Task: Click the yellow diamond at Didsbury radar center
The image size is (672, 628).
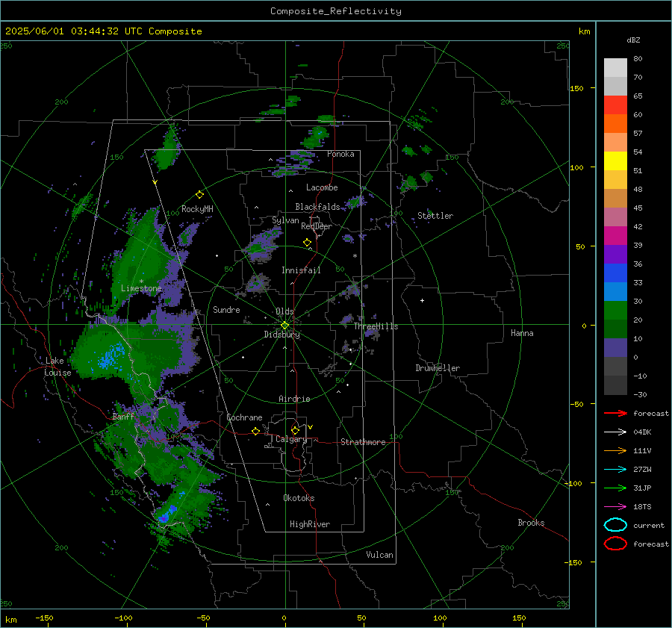Action: [x=284, y=326]
